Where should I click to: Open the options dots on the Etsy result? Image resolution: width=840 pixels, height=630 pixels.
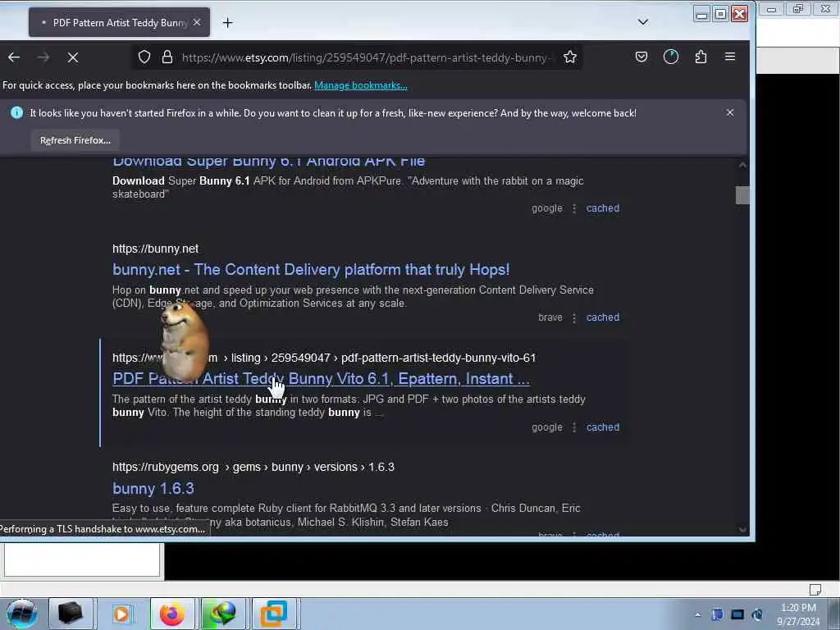coord(574,427)
